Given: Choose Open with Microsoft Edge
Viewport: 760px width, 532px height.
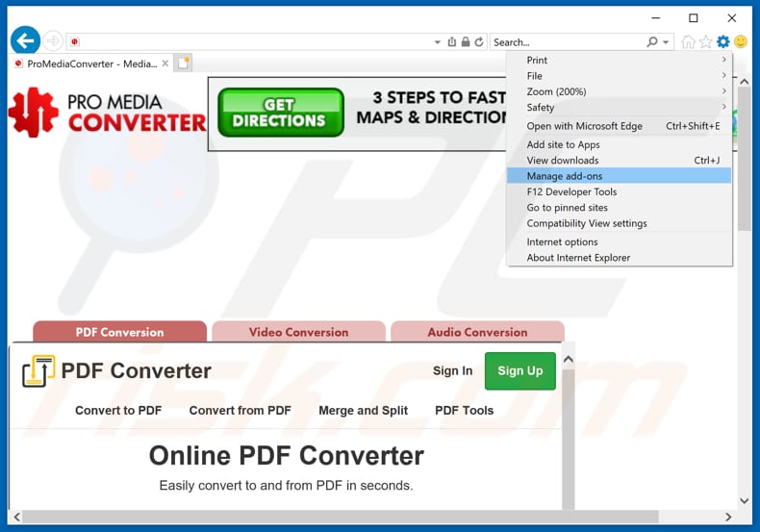Looking at the screenshot, I should (x=620, y=126).
